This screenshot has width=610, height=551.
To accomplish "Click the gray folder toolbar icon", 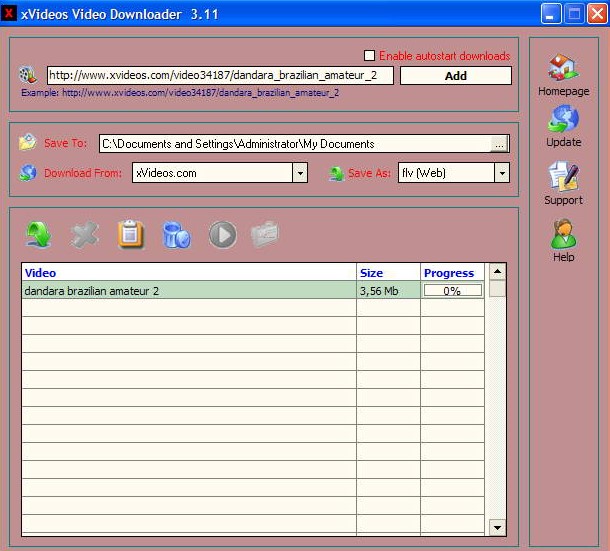I will (x=265, y=235).
